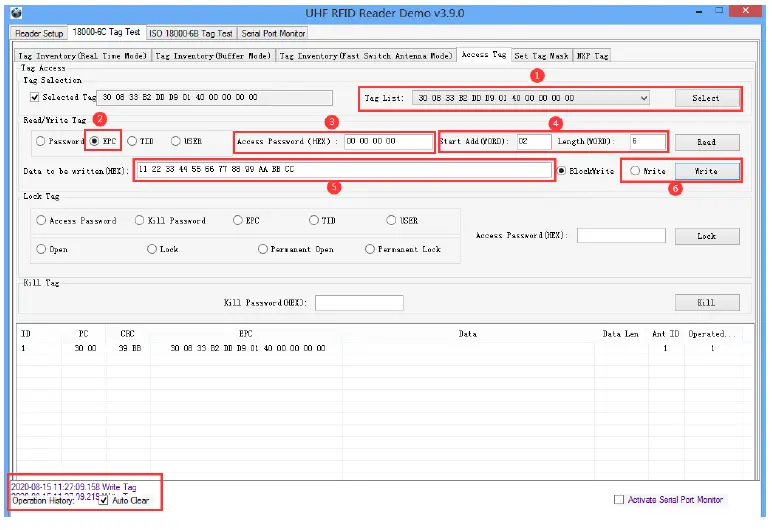Image resolution: width=772 pixels, height=530 pixels.
Task: Maximize the UHF RFID Reader Demo window
Action: pyautogui.click(x=719, y=11)
